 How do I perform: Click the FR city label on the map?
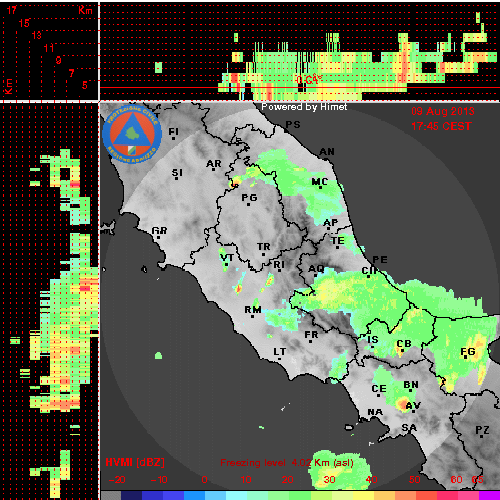coord(311,335)
